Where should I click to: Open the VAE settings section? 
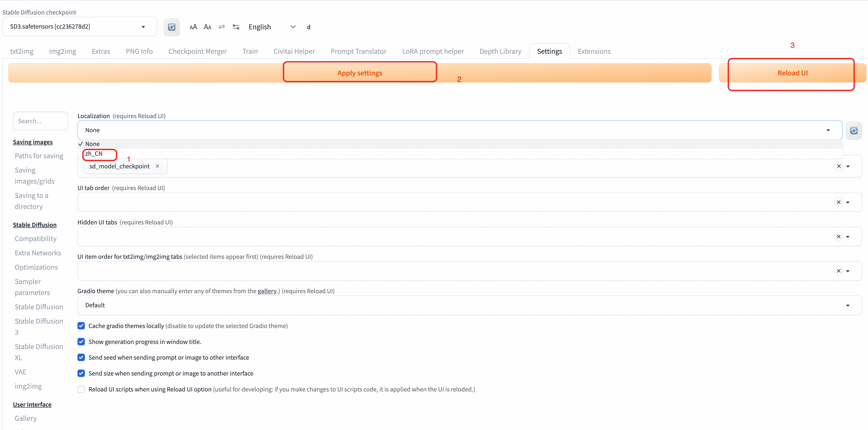pyautogui.click(x=21, y=372)
